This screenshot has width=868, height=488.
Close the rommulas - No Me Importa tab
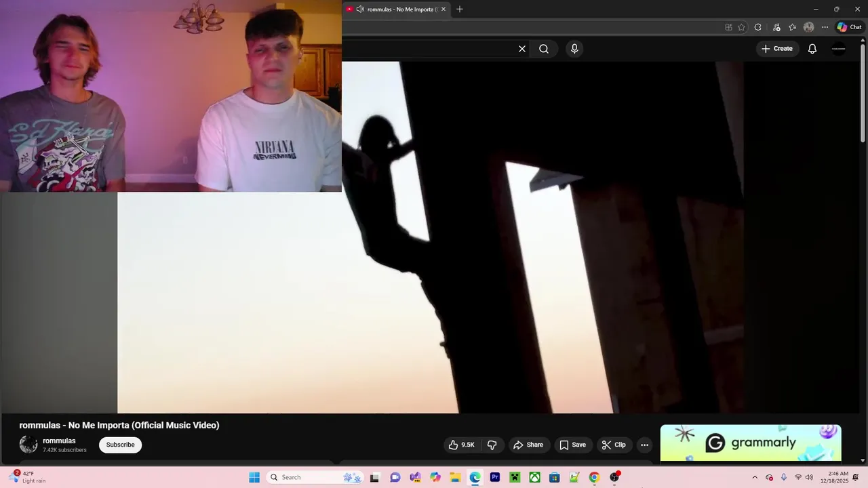pos(443,9)
